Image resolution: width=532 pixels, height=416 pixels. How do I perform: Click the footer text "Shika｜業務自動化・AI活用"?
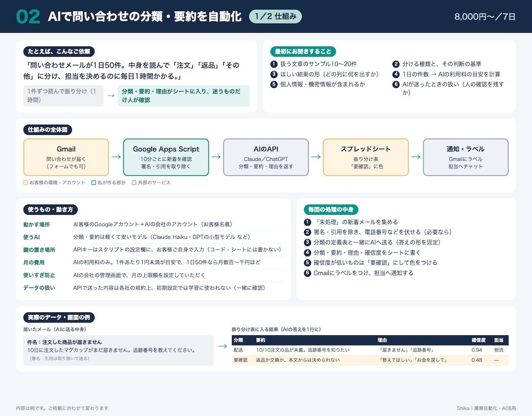pos(486,408)
